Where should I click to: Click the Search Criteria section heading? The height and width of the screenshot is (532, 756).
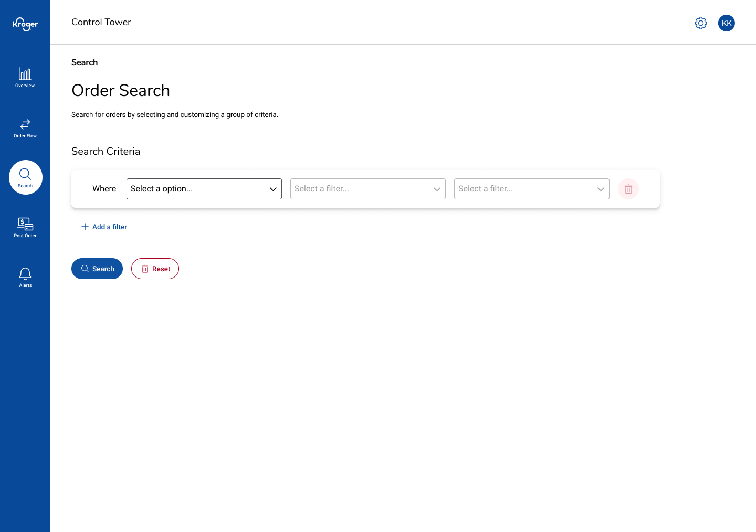point(106,151)
